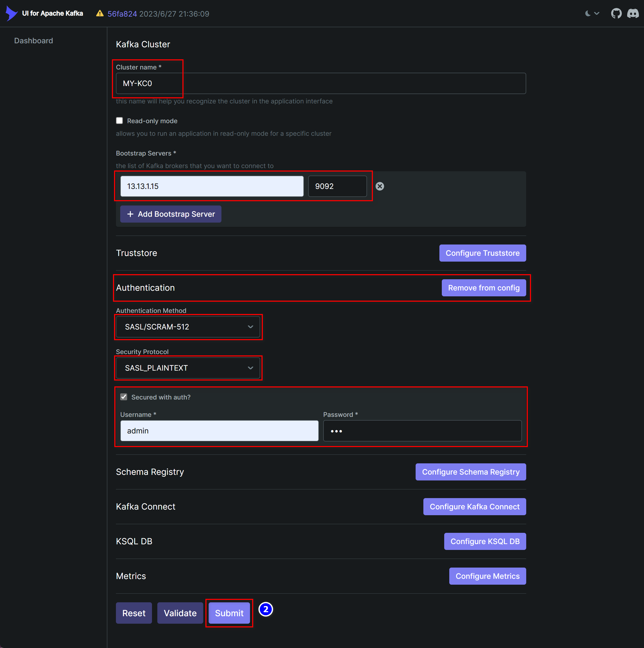Click the Reset button

(x=134, y=613)
